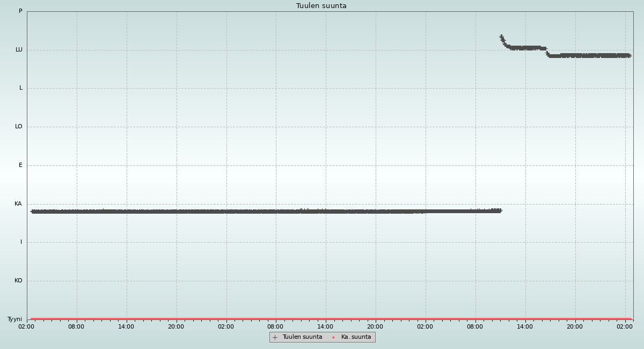The height and width of the screenshot is (349, 644).
Task: Click the rightmost 20:00 time axis label
Action: 575,326
